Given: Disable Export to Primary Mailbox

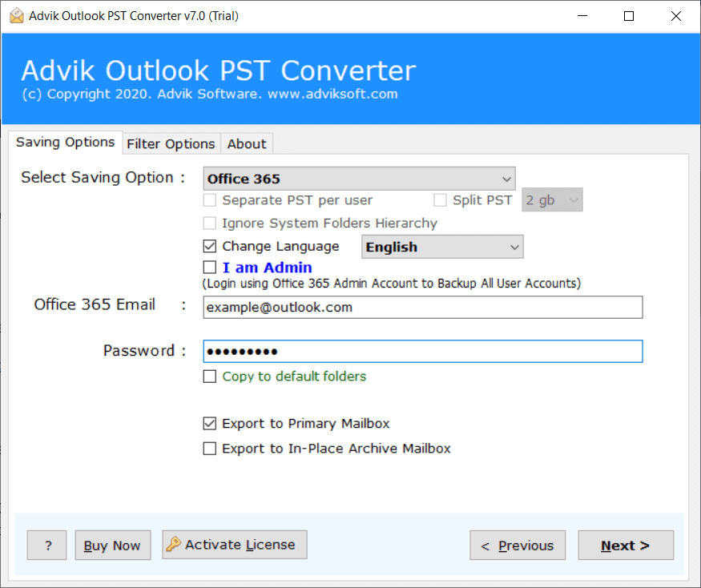Looking at the screenshot, I should (x=209, y=423).
